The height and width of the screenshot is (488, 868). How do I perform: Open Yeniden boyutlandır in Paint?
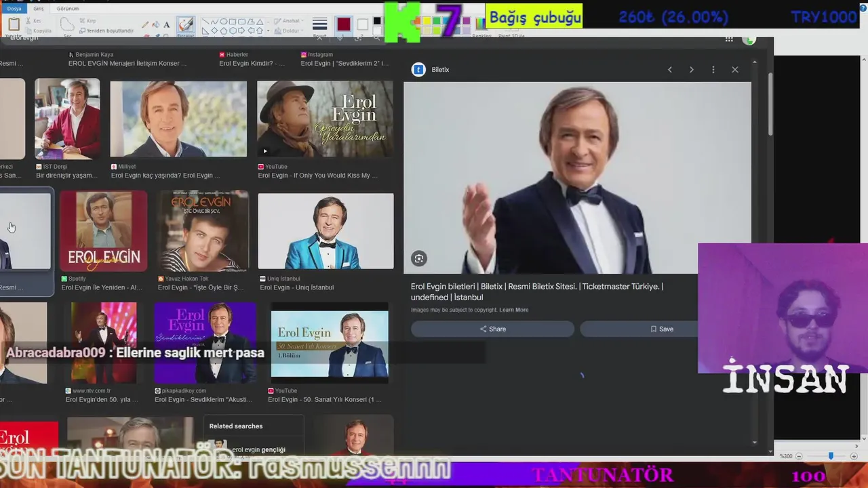[106, 30]
